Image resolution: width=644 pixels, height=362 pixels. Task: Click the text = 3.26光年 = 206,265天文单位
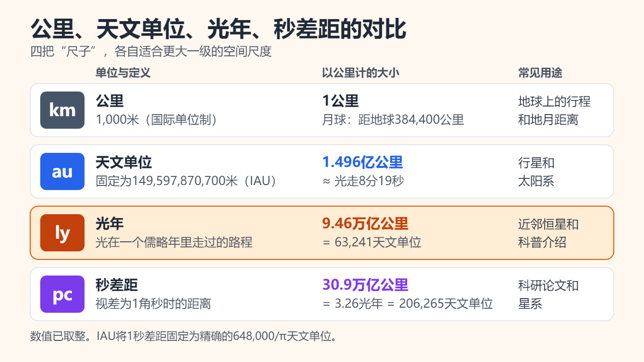coord(408,304)
